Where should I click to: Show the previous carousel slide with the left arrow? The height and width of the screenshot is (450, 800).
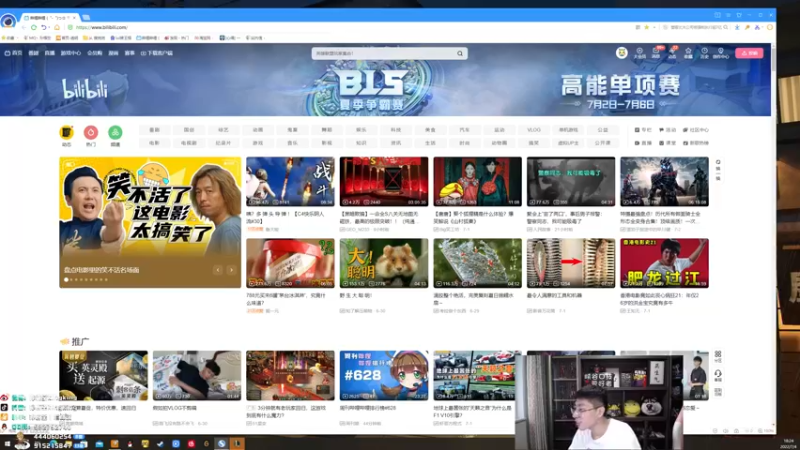[x=218, y=270]
